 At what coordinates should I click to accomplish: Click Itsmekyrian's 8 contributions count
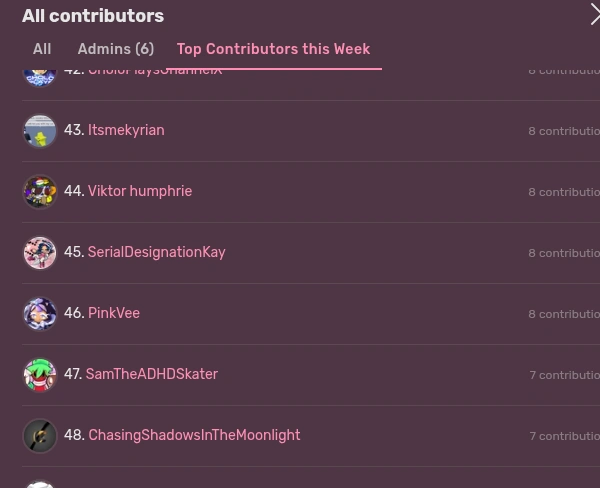564,131
